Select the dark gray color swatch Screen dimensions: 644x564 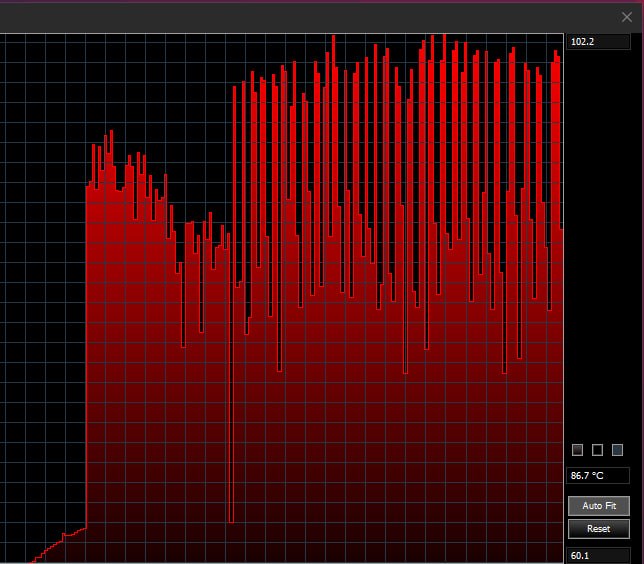[x=577, y=450]
